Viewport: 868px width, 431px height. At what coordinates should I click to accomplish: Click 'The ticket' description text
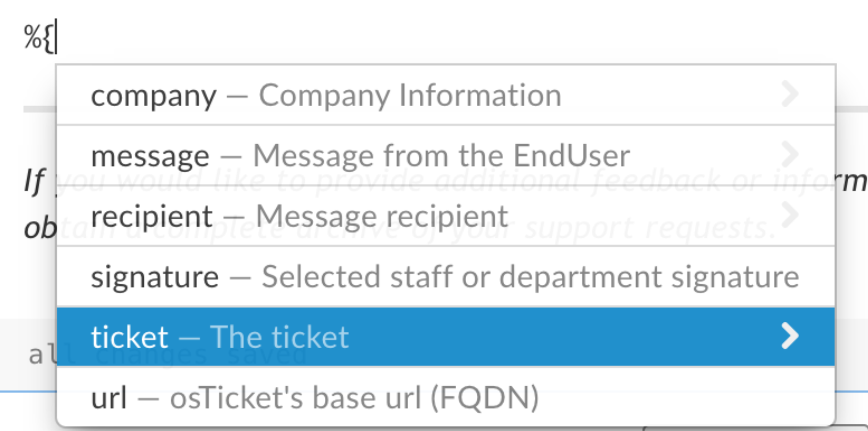pos(279,337)
